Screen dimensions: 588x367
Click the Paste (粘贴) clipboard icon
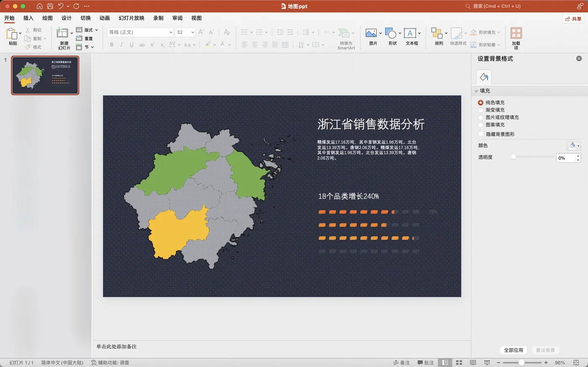[x=12, y=34]
